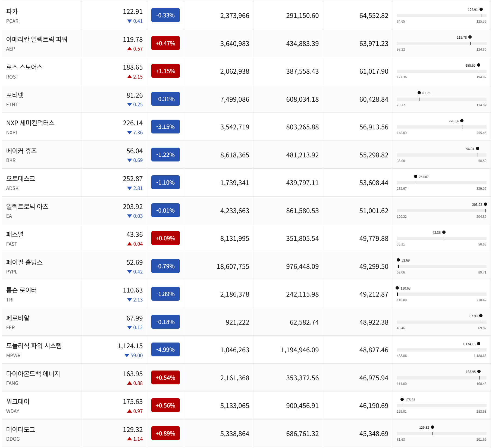Click 패스널 stock name
492x448 pixels.
15,234
